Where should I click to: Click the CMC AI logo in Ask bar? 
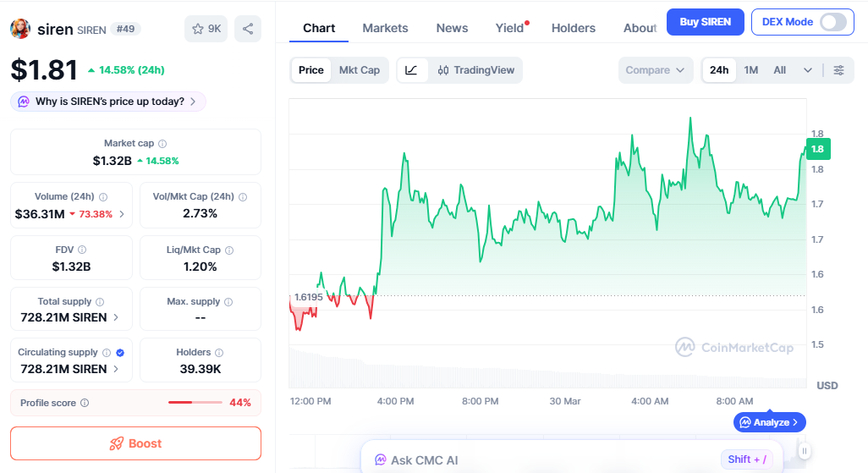tap(381, 459)
